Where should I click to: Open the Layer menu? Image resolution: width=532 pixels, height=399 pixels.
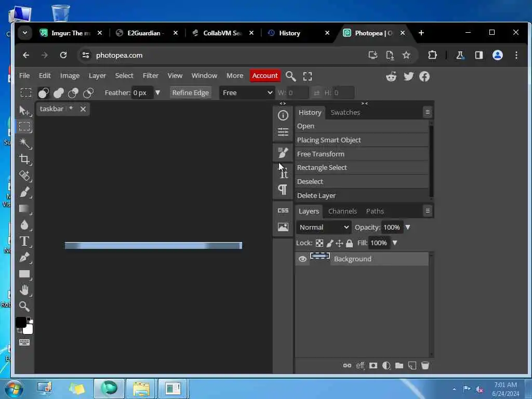click(x=97, y=76)
